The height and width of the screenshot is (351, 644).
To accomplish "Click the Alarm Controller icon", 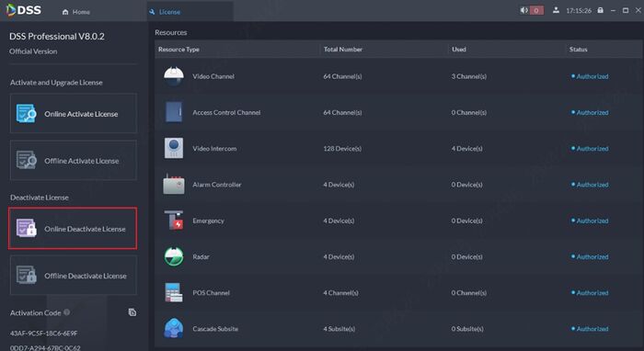I will tap(174, 184).
